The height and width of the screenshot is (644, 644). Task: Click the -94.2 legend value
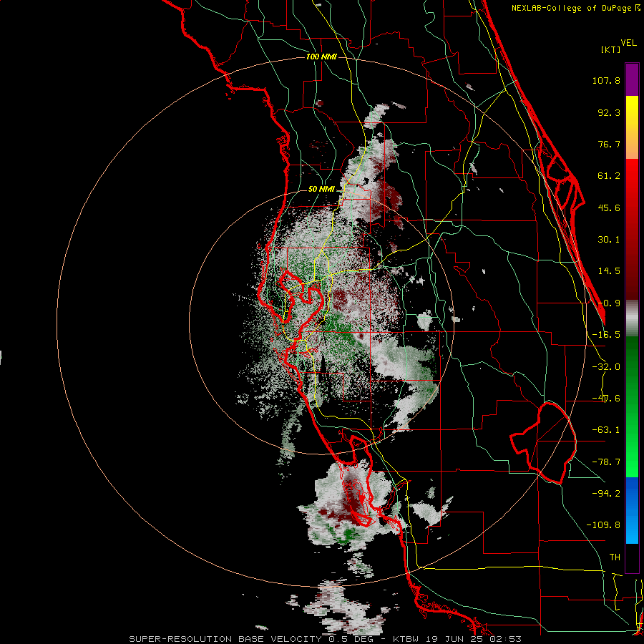[606, 493]
